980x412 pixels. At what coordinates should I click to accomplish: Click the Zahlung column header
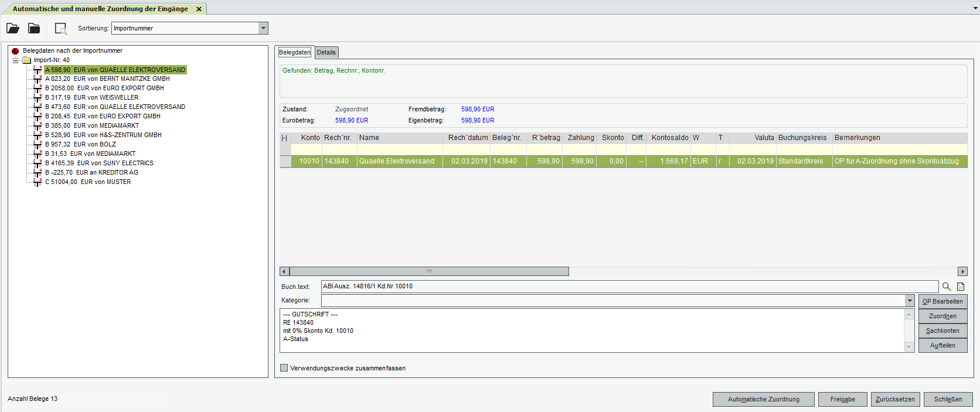(x=580, y=138)
